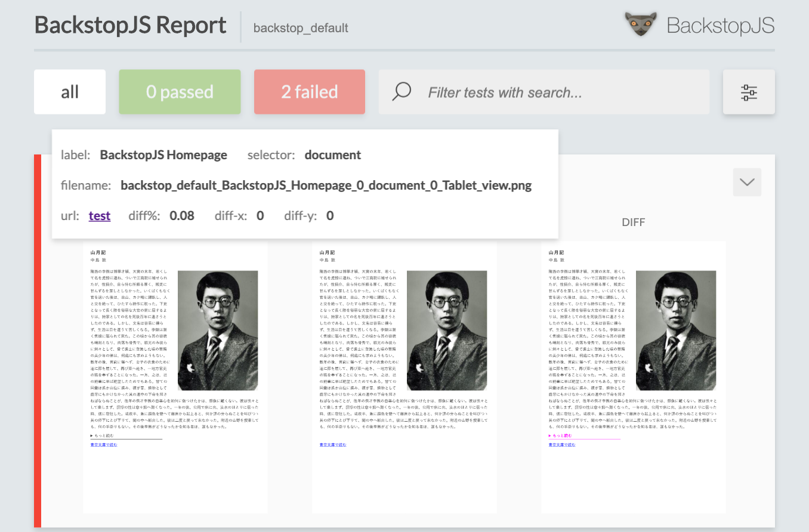Click the "BackstopJS Report" heading

[x=130, y=25]
